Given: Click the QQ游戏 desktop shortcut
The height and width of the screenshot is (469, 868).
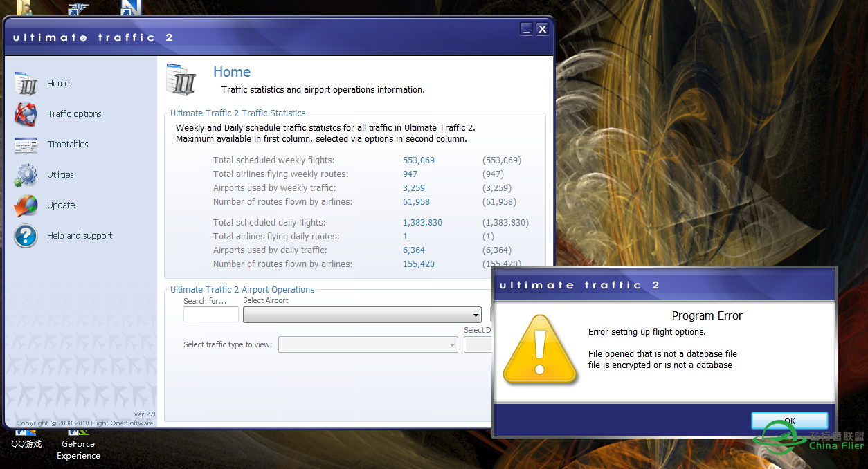Looking at the screenshot, I should [26, 439].
